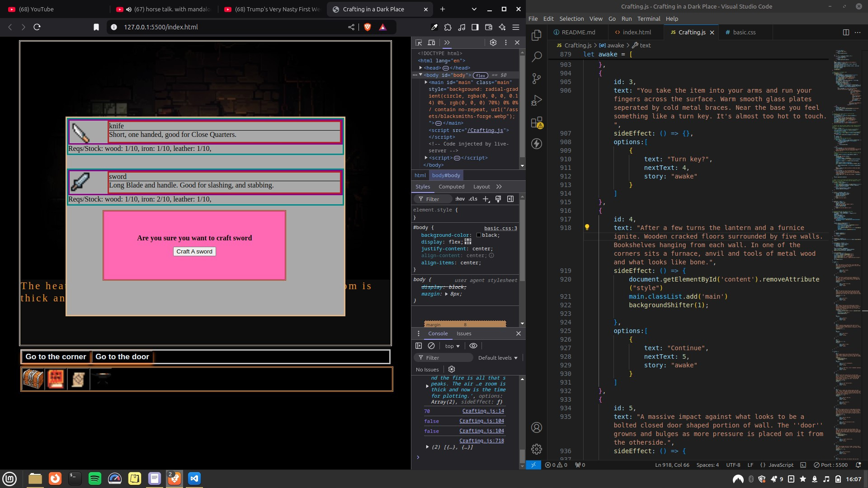Open Crafting.js:14 console source link
The image size is (868, 488).
click(x=483, y=411)
